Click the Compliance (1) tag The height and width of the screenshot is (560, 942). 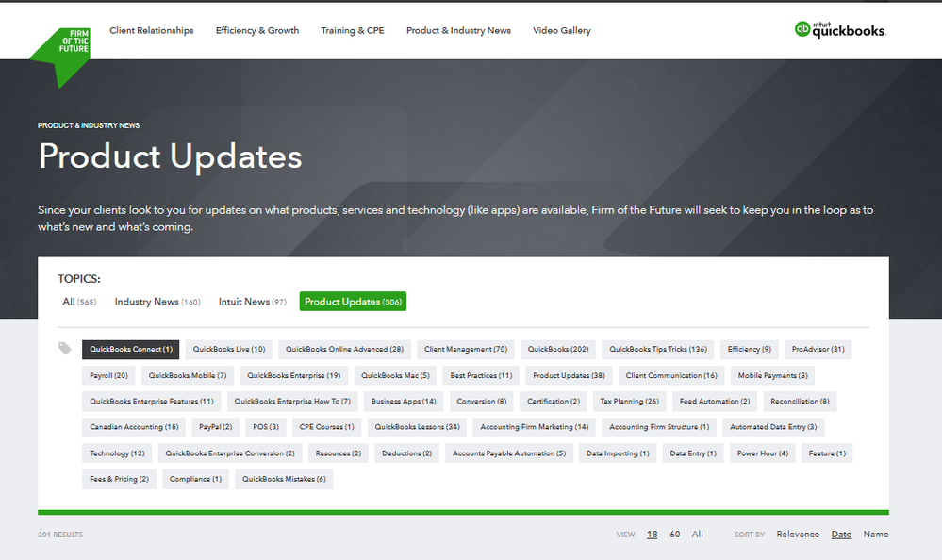[x=195, y=480]
